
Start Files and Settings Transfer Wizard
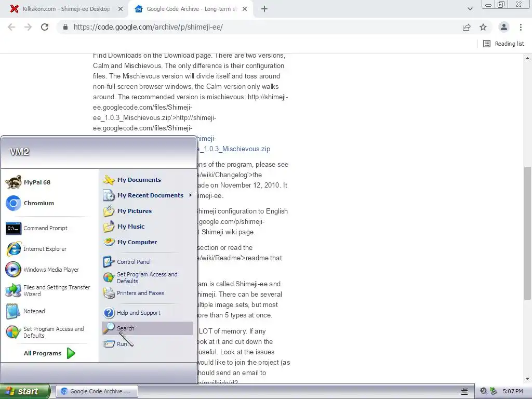(48, 291)
